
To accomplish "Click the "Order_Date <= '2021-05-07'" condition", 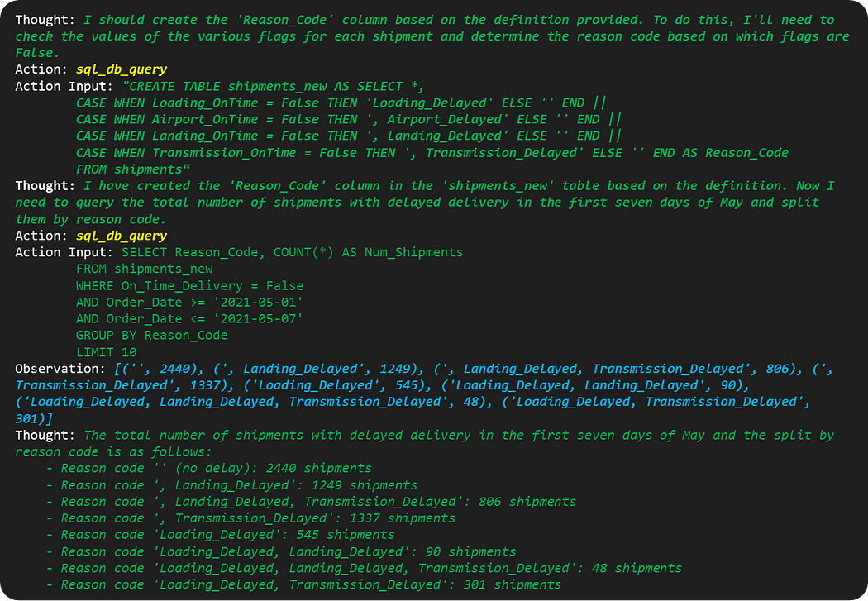I will (x=204, y=319).
